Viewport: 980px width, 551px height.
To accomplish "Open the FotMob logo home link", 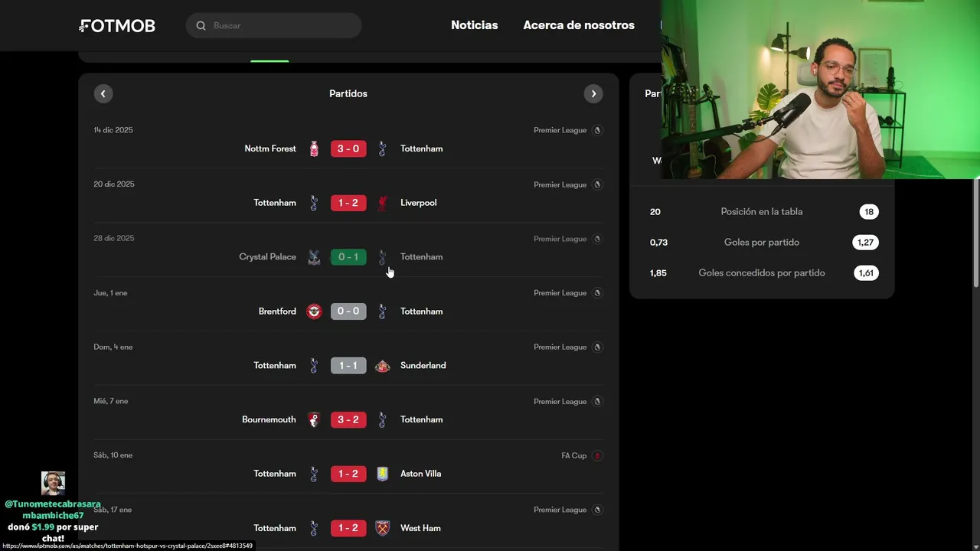I will 117,25.
